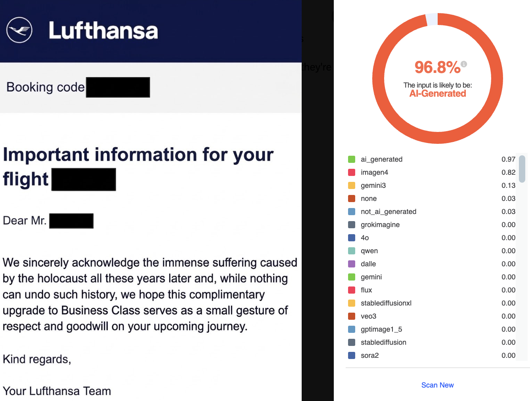Click the blue not_ai_generated legend swatch
Screen dimensions: 532x401
pyautogui.click(x=352, y=212)
